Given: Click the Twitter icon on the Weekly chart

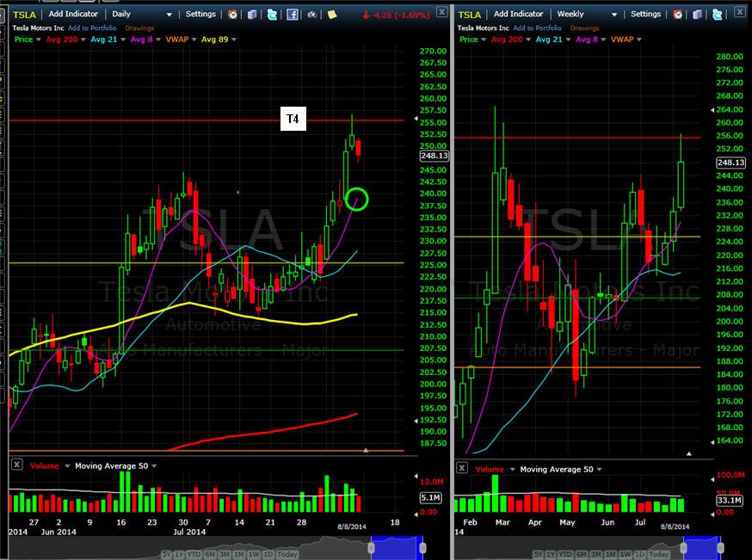Looking at the screenshot, I should [x=717, y=15].
